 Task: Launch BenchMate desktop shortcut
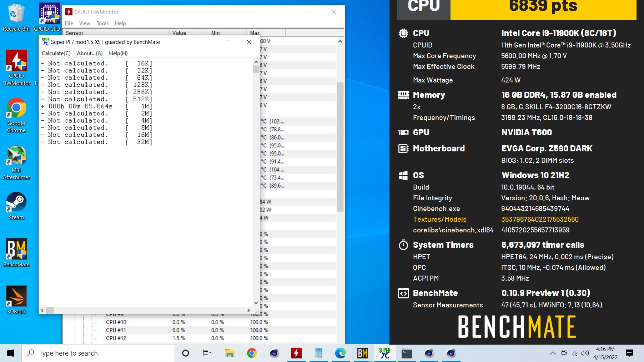pos(16,253)
